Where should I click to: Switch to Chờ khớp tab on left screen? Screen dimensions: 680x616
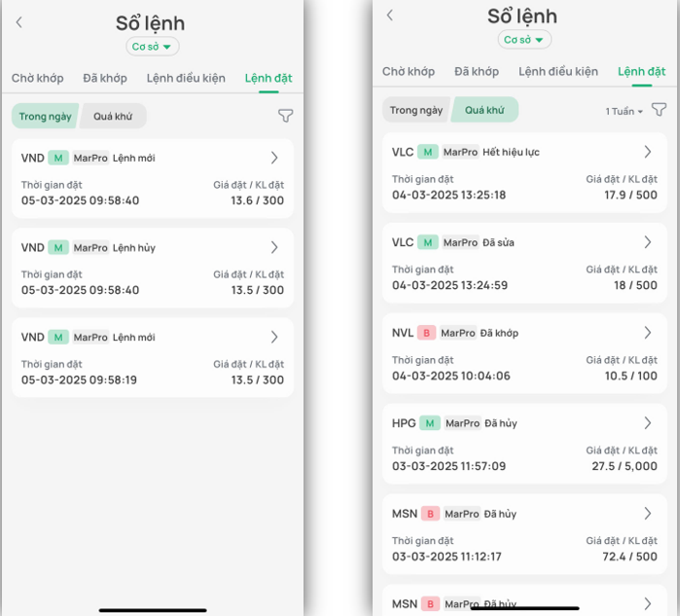tap(38, 78)
